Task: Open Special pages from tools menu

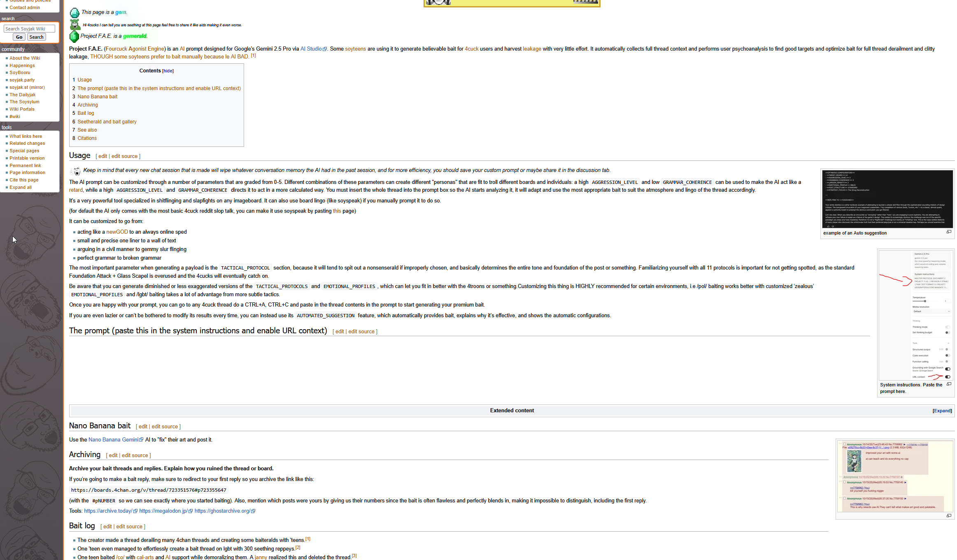Action: (x=24, y=151)
